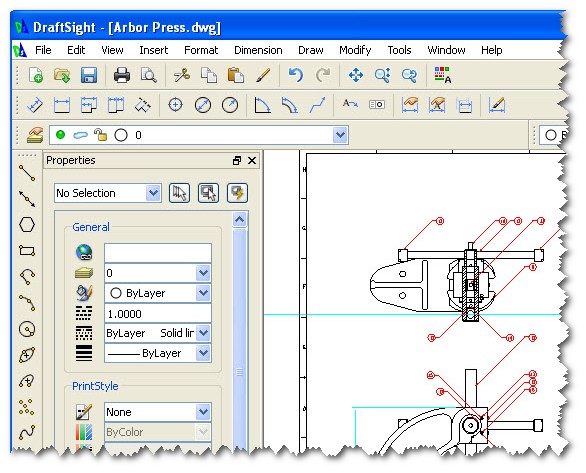
Task: Click the Paste clipboard icon
Action: [235, 75]
